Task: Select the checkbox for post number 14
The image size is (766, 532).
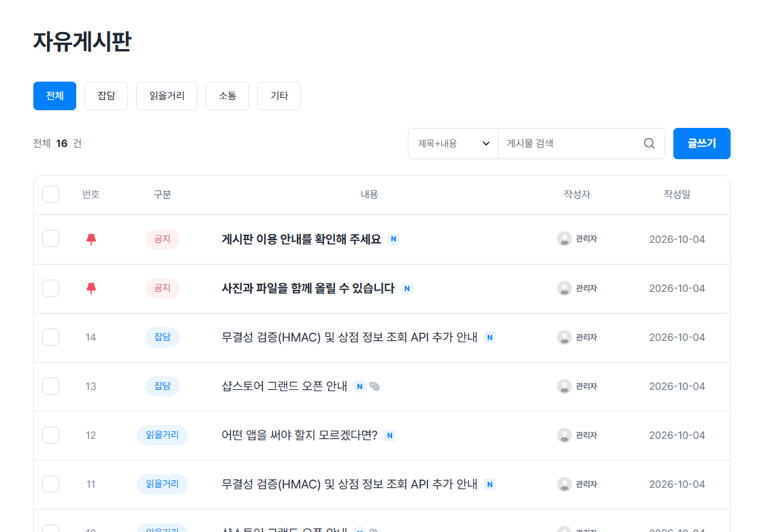Action: pyautogui.click(x=51, y=337)
